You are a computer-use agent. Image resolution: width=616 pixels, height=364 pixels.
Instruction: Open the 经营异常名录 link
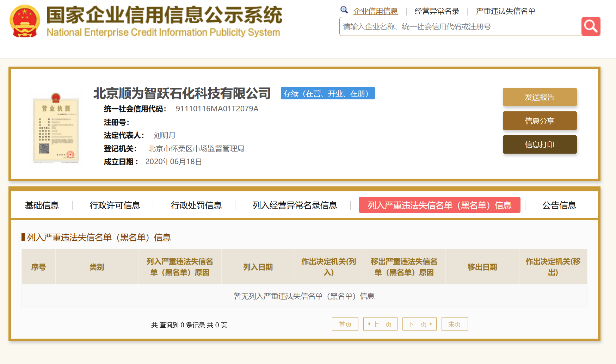click(437, 11)
